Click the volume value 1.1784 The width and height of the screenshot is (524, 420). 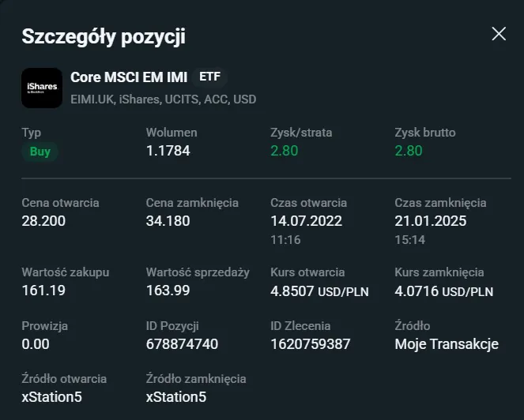coord(168,151)
